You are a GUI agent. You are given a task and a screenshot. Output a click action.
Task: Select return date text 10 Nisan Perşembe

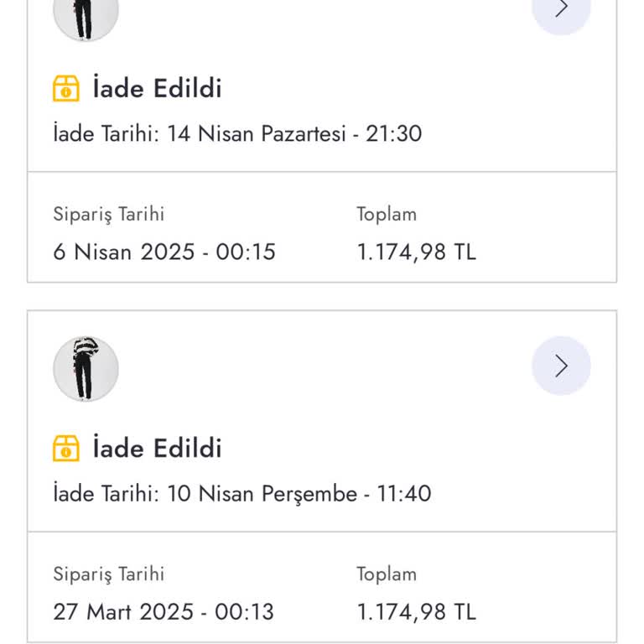262,493
